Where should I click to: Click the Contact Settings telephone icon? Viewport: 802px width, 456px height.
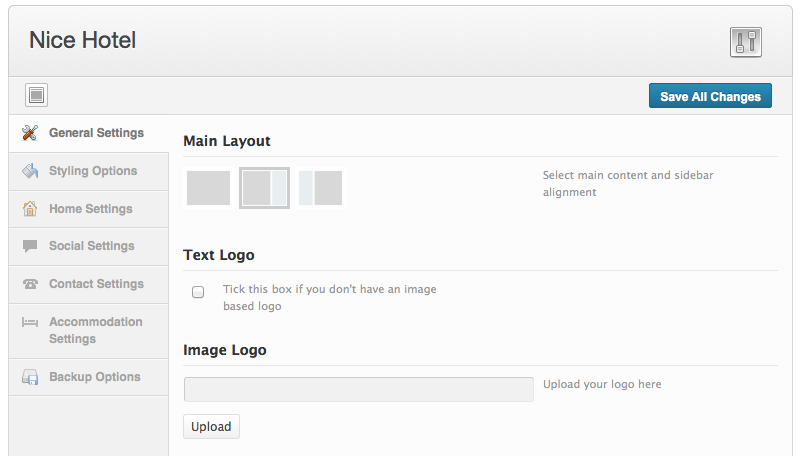tap(30, 284)
